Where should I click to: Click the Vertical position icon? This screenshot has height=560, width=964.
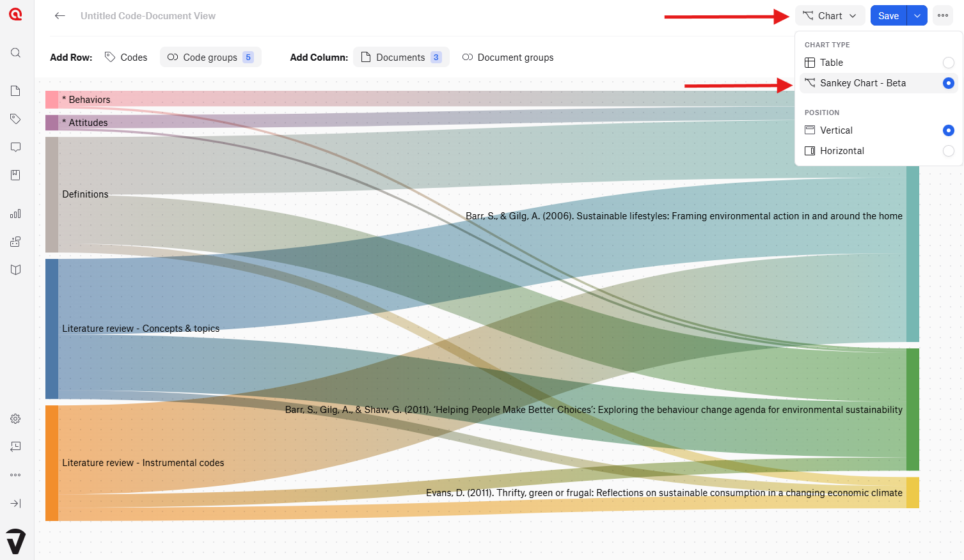pyautogui.click(x=810, y=130)
